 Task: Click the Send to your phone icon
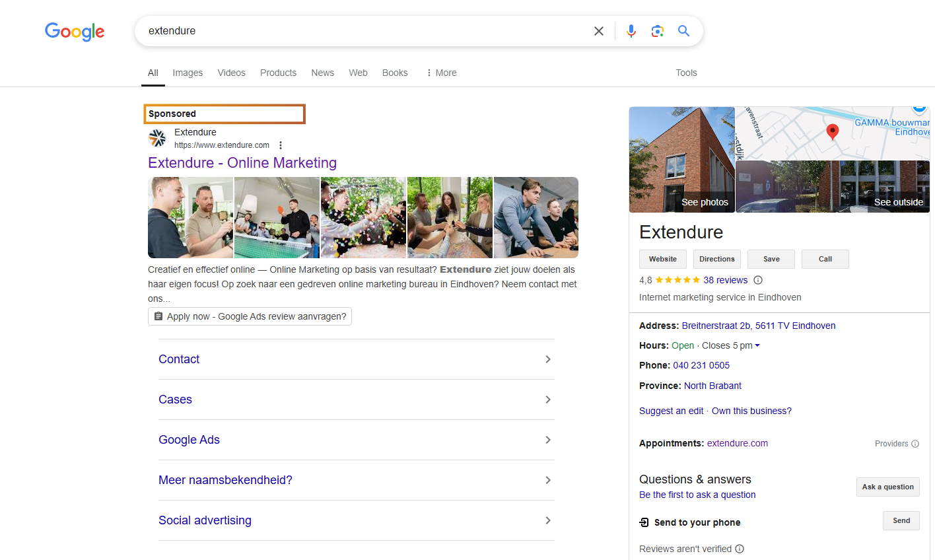point(644,522)
